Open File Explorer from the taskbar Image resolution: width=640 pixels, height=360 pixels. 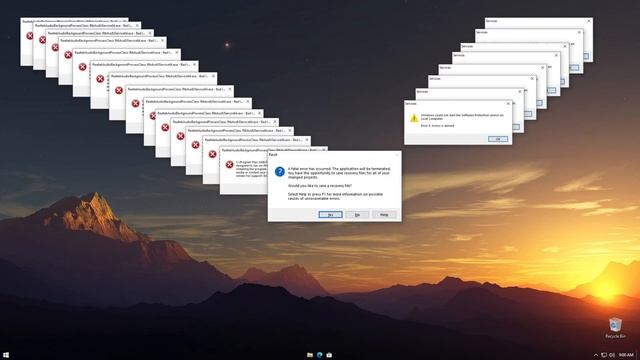click(310, 355)
